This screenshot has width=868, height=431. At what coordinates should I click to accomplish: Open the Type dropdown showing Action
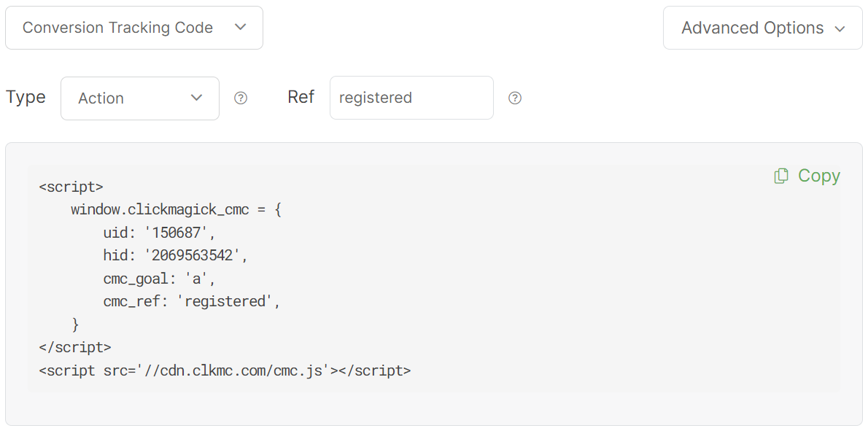[139, 98]
